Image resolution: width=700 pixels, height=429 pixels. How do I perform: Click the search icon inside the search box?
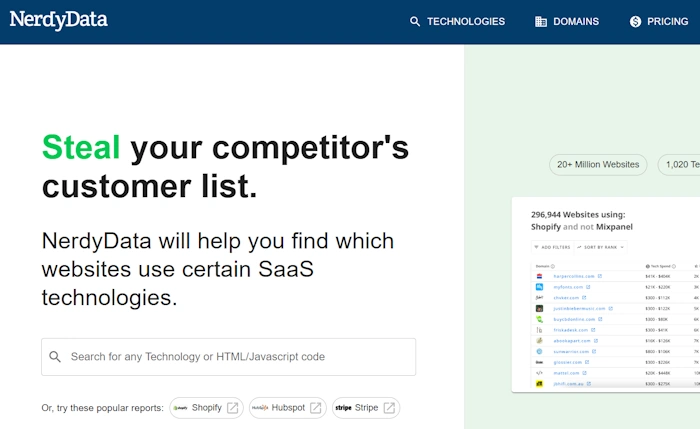coord(55,357)
